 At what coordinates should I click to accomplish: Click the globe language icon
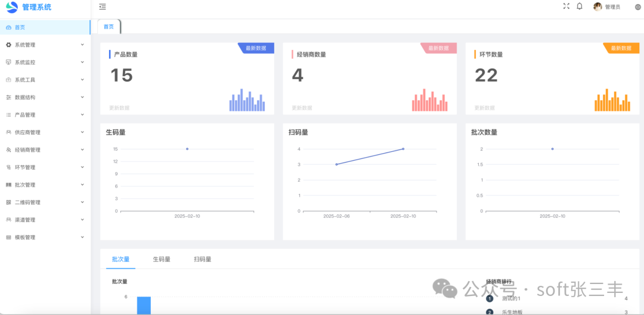(x=637, y=7)
